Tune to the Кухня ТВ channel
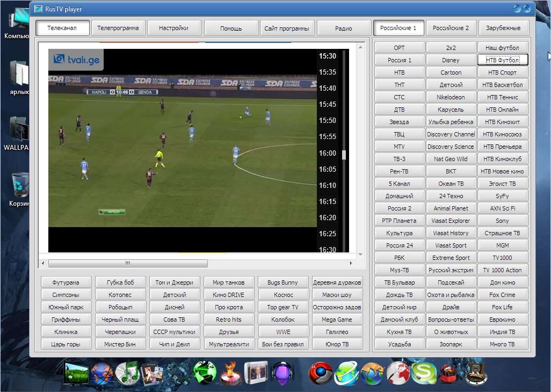This screenshot has height=392, width=551. (399, 332)
